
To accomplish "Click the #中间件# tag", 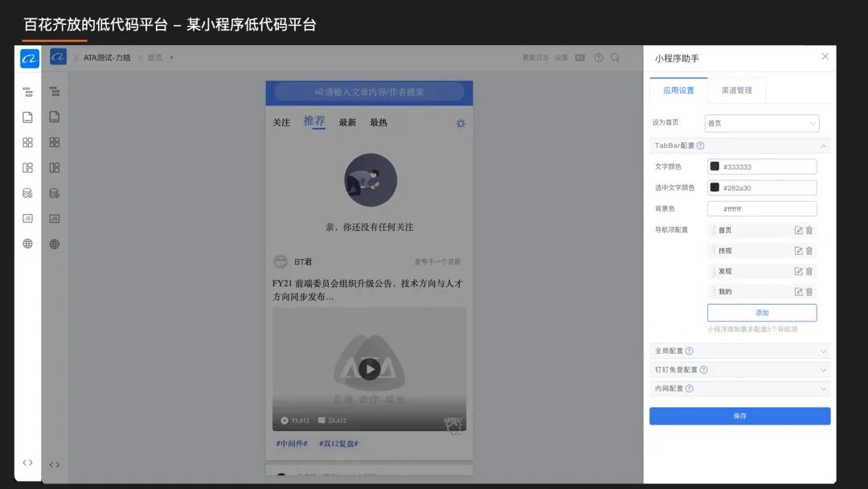I will (x=292, y=444).
